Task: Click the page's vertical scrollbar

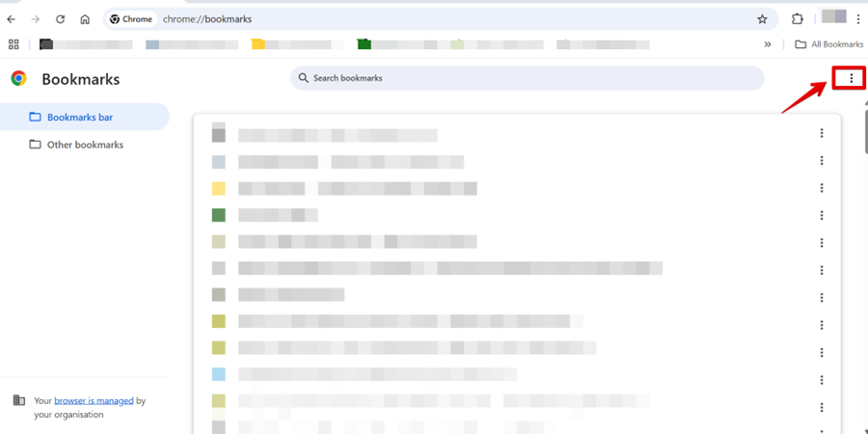Action: click(x=864, y=135)
